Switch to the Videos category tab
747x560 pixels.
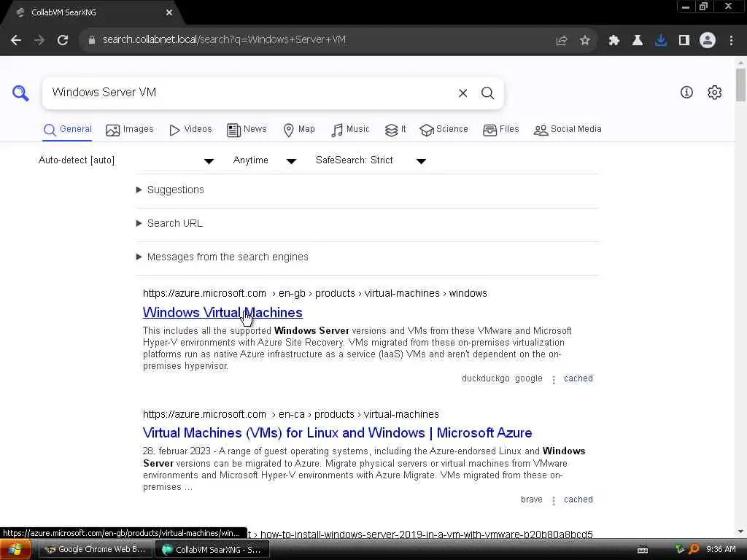(190, 130)
